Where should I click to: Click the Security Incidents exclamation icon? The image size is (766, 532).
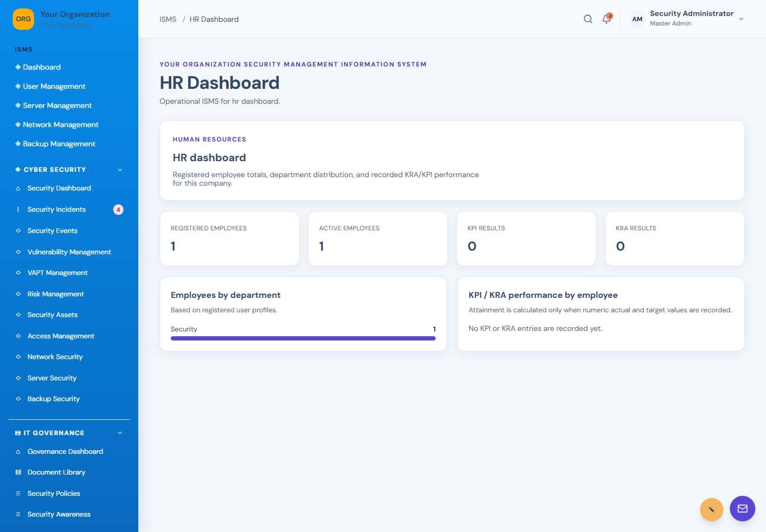coord(18,210)
